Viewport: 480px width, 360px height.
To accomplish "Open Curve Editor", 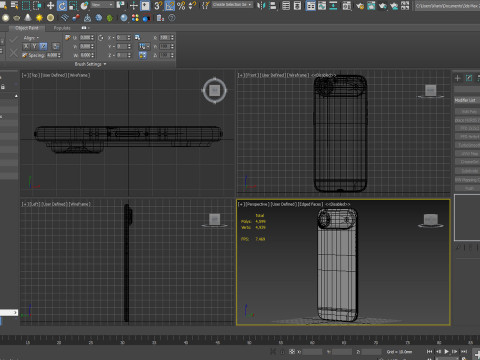I will pyautogui.click(x=322, y=5).
